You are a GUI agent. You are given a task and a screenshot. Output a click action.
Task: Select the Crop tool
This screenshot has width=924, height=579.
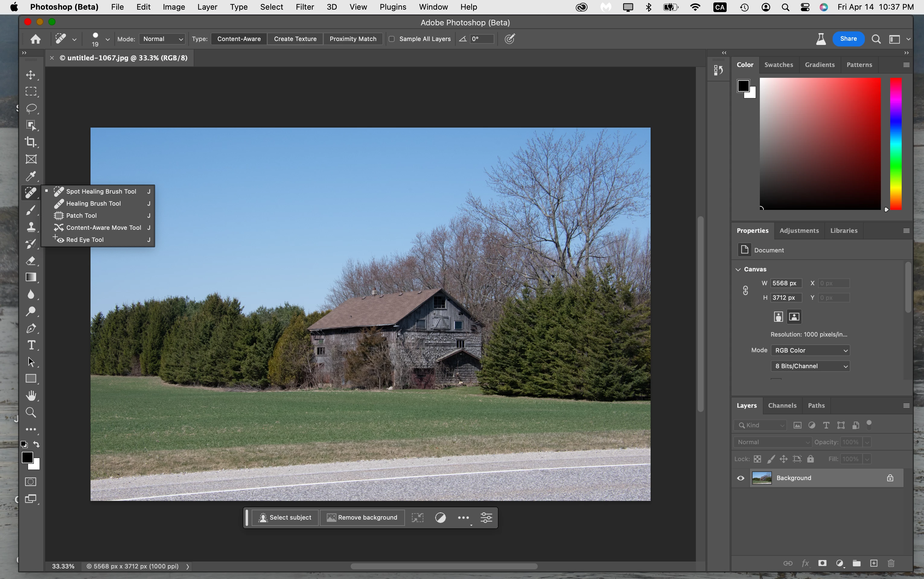click(31, 142)
